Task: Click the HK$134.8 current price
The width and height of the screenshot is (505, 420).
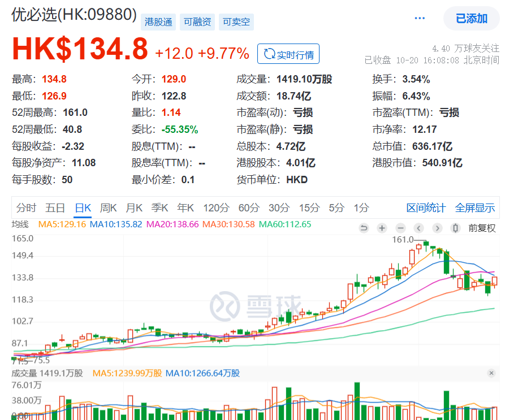Action: pos(80,49)
